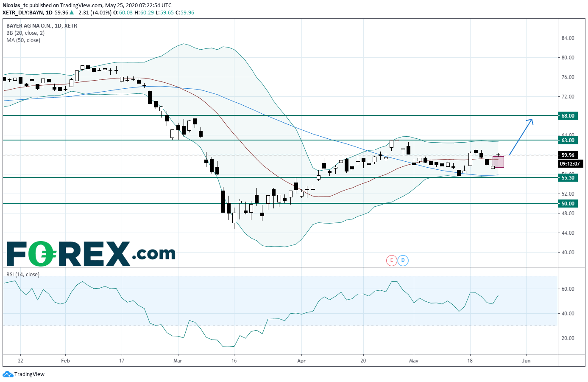Screen dimensions: 588x382
Task: Click the 44.00 price axis tick
Action: 568,233
